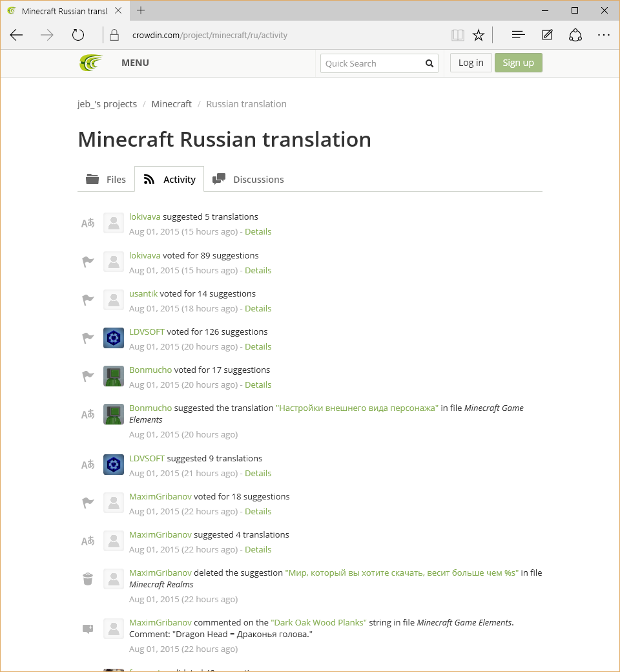
Task: Click the Sign up button
Action: [519, 63]
